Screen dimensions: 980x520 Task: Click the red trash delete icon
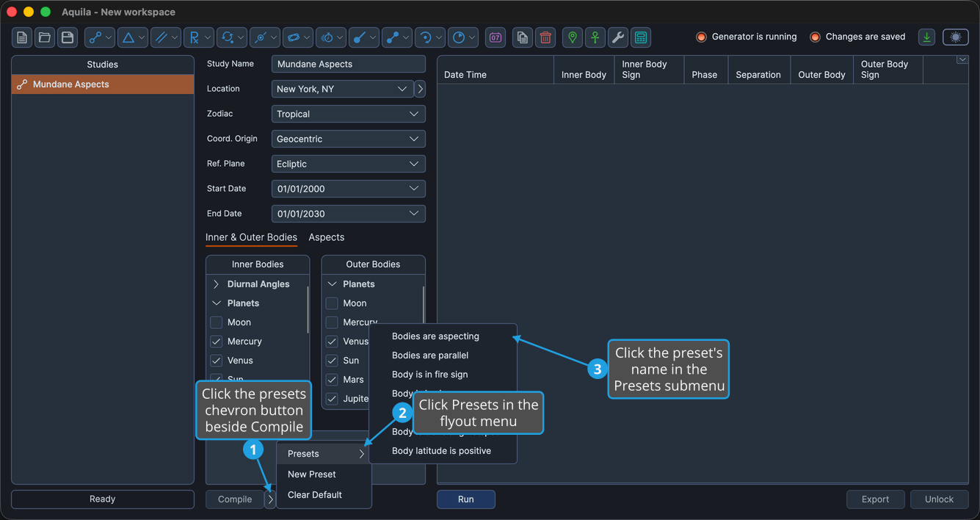[545, 37]
